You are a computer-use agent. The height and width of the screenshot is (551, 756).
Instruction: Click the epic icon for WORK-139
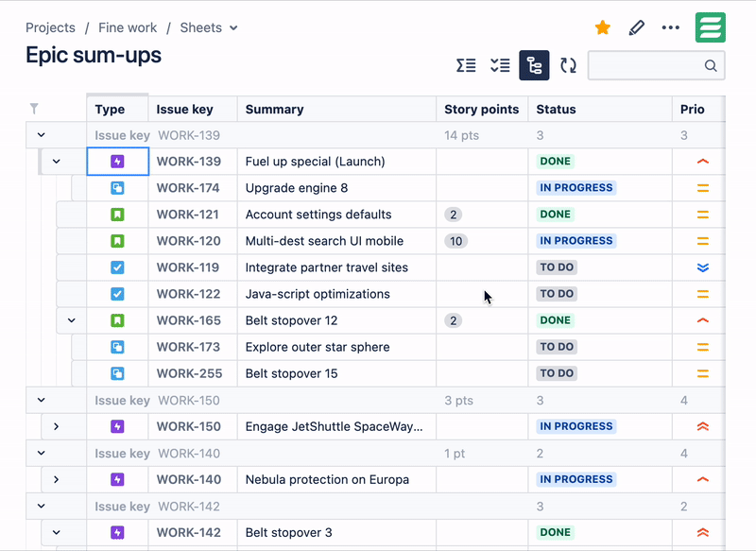[x=117, y=162]
